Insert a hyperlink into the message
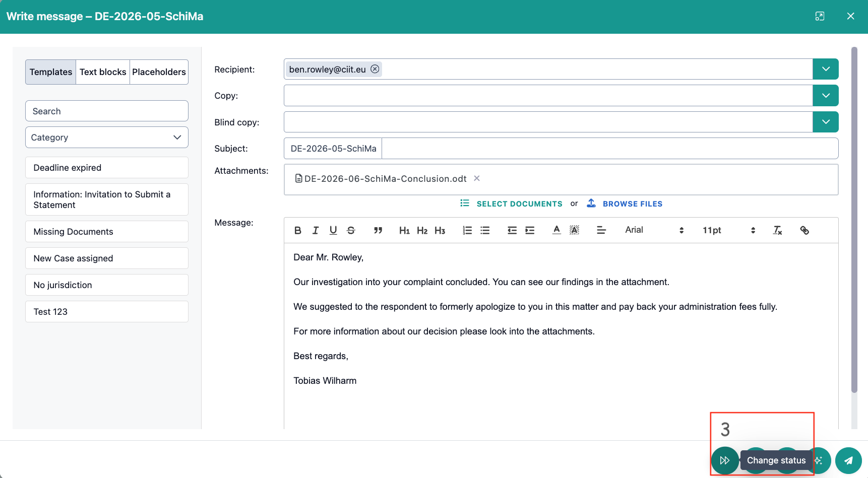The image size is (868, 478). [804, 230]
